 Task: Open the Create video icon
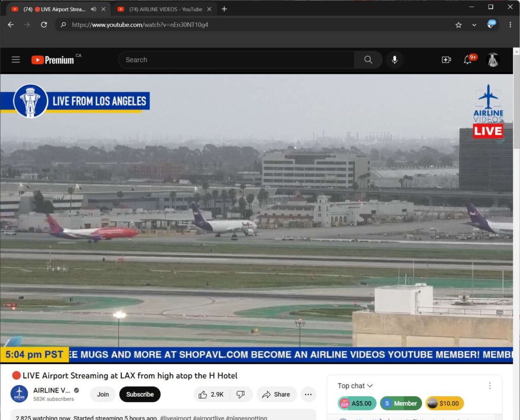(x=446, y=60)
